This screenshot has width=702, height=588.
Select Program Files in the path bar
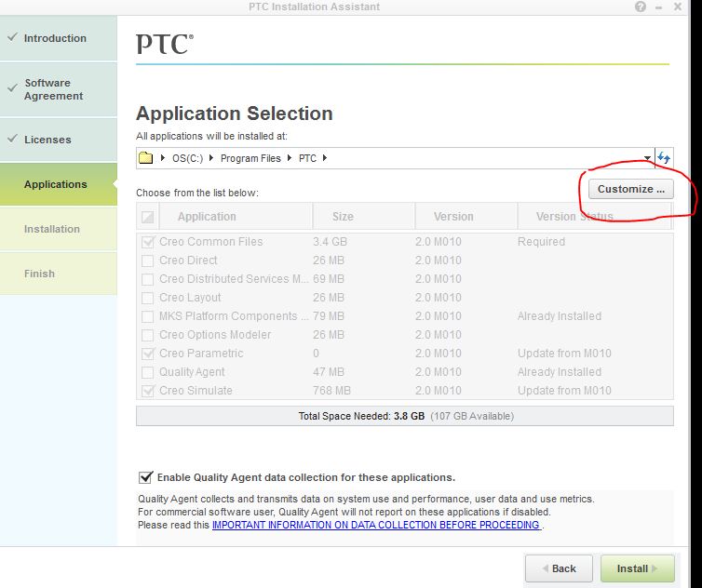250,158
